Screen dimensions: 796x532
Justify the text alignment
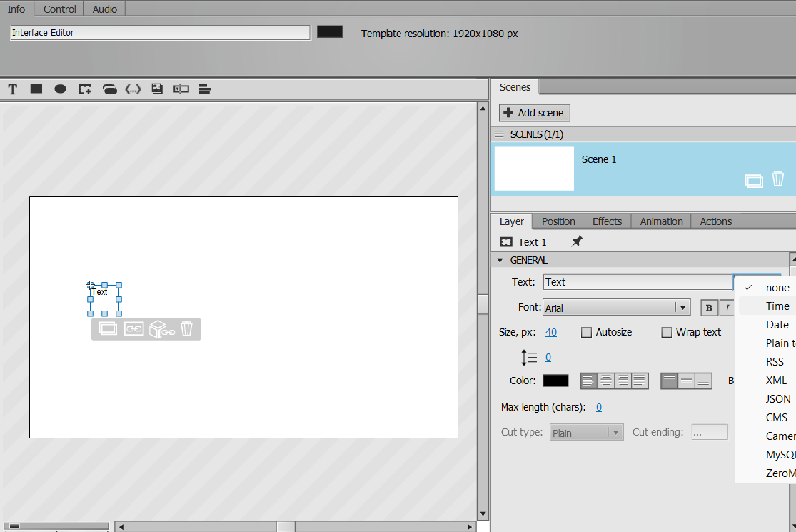(x=640, y=381)
